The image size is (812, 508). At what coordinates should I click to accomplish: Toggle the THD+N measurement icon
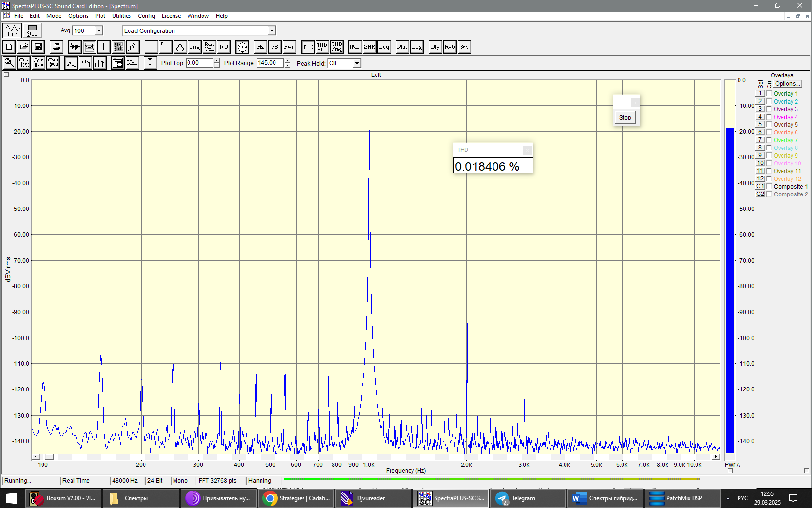(x=322, y=47)
